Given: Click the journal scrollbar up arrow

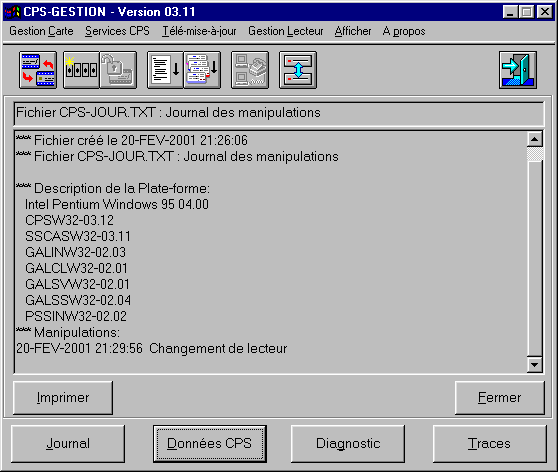Looking at the screenshot, I should tap(535, 139).
